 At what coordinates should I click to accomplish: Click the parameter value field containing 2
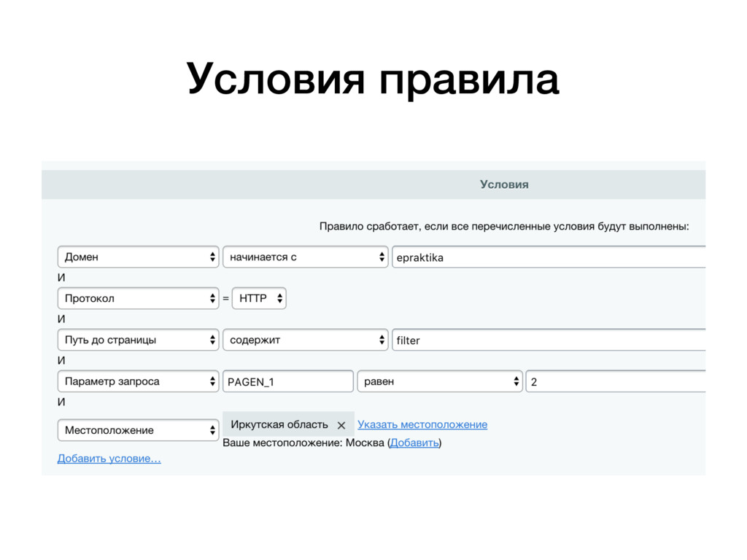tap(616, 381)
